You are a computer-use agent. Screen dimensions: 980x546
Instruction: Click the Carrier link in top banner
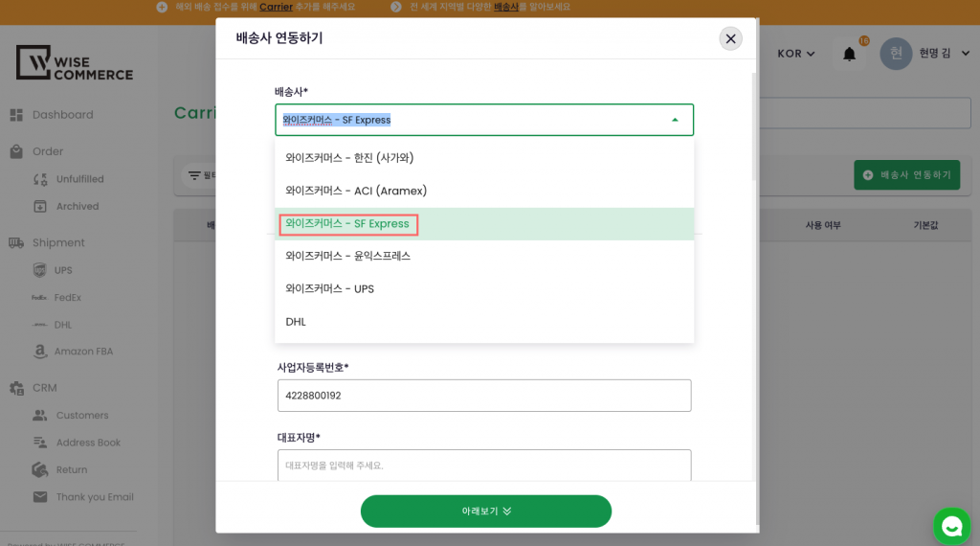pos(276,7)
